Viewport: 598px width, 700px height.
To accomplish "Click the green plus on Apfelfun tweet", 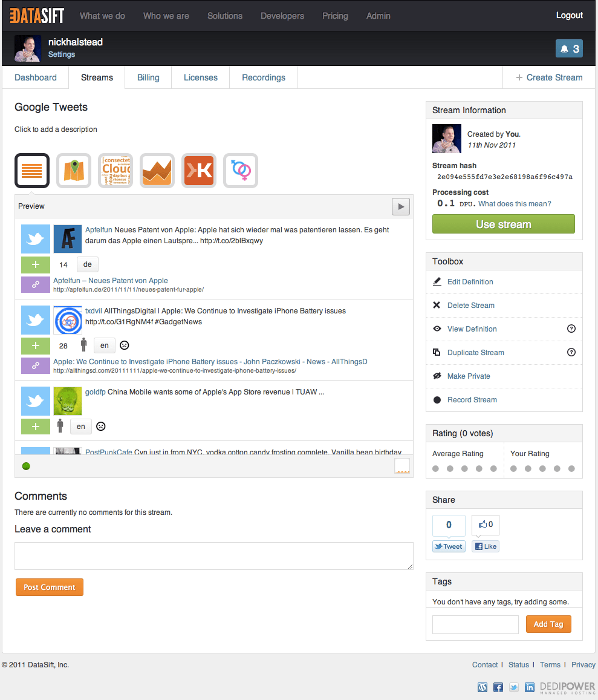I will (x=36, y=265).
